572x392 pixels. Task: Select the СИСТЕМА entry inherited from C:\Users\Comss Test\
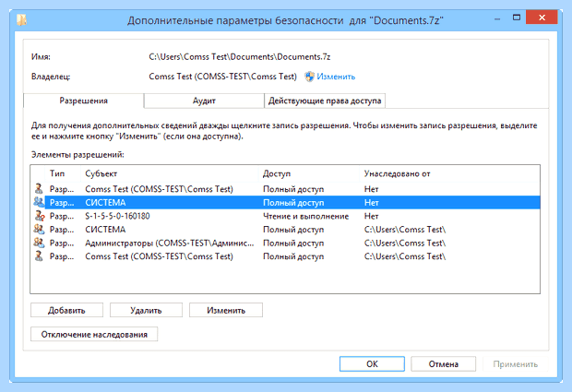coord(285,230)
